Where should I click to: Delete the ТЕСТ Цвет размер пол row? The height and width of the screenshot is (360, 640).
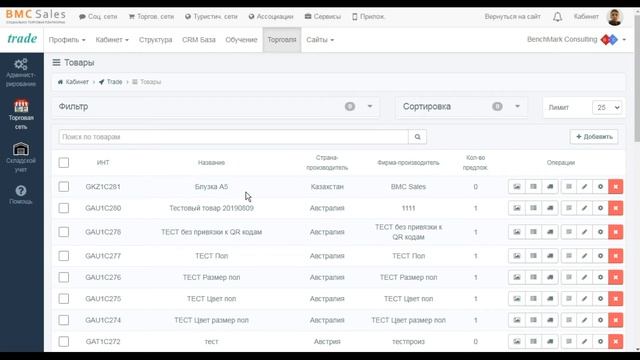pyautogui.click(x=616, y=320)
